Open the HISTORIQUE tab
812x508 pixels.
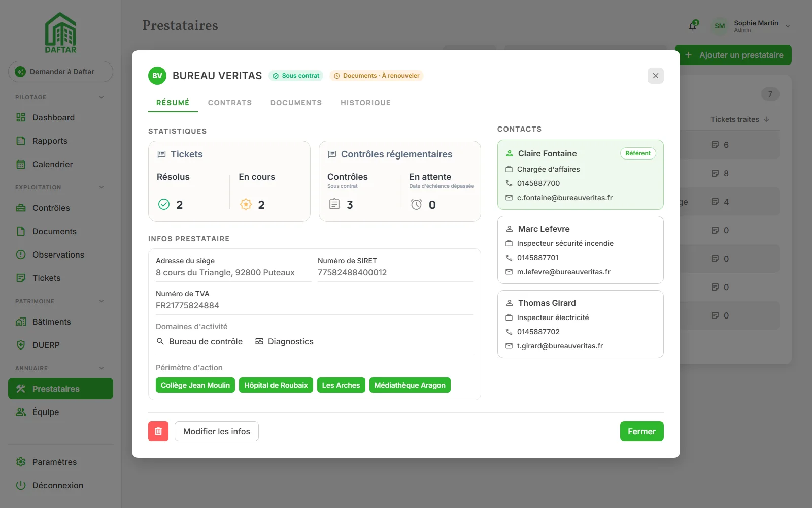pos(365,103)
